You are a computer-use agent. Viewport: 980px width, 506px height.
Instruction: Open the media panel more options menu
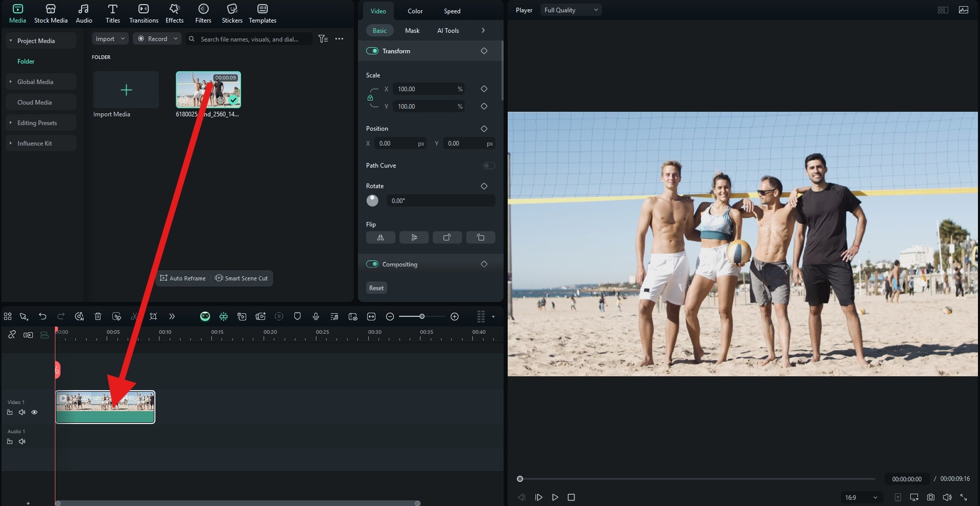click(339, 38)
